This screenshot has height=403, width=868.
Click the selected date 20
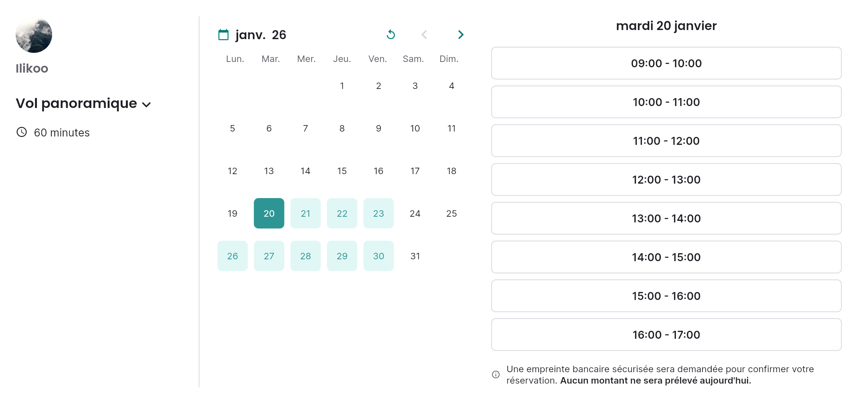click(x=269, y=213)
